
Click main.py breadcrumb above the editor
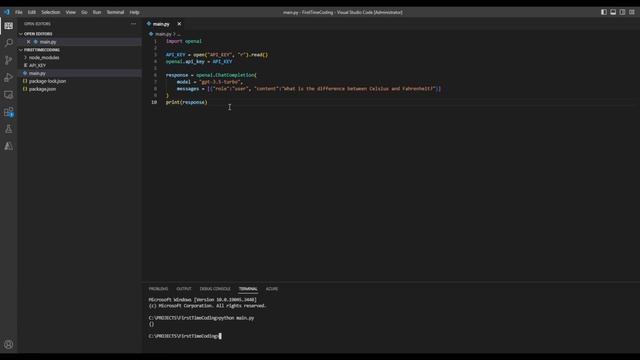[163, 34]
